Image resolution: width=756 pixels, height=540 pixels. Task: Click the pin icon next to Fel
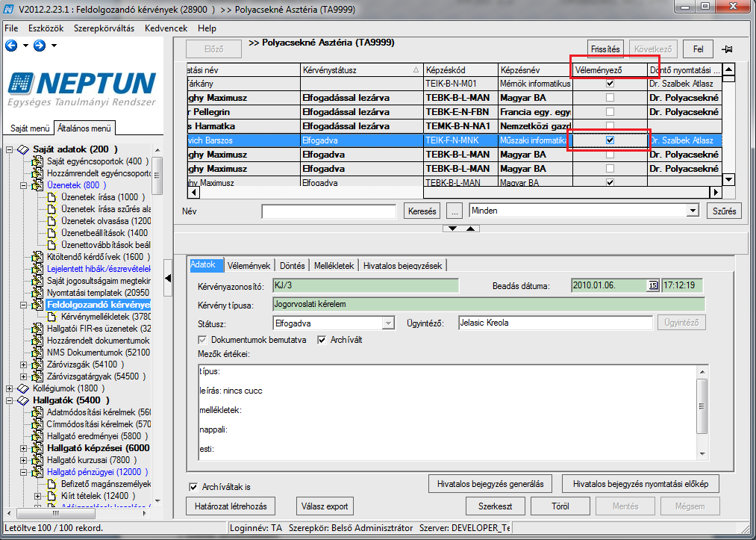coord(727,49)
